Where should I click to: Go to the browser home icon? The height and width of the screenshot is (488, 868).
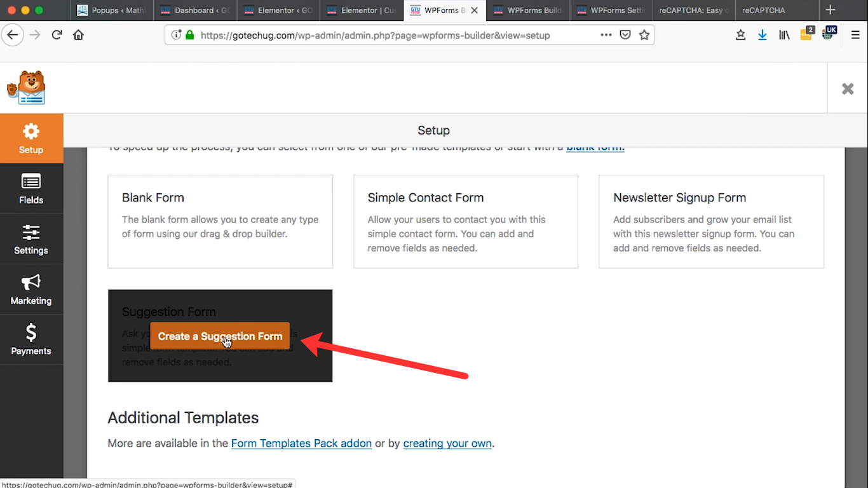click(78, 35)
